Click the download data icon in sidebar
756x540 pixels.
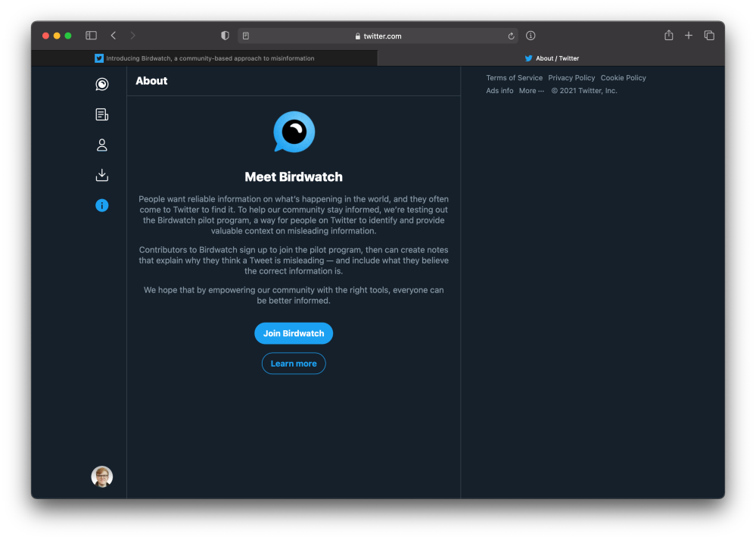(x=102, y=175)
